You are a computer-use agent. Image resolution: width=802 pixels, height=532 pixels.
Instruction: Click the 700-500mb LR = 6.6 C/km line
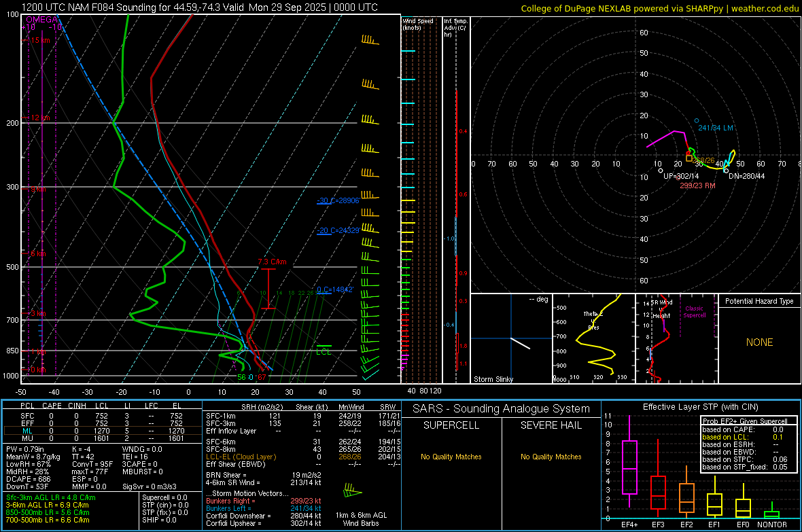(48, 520)
